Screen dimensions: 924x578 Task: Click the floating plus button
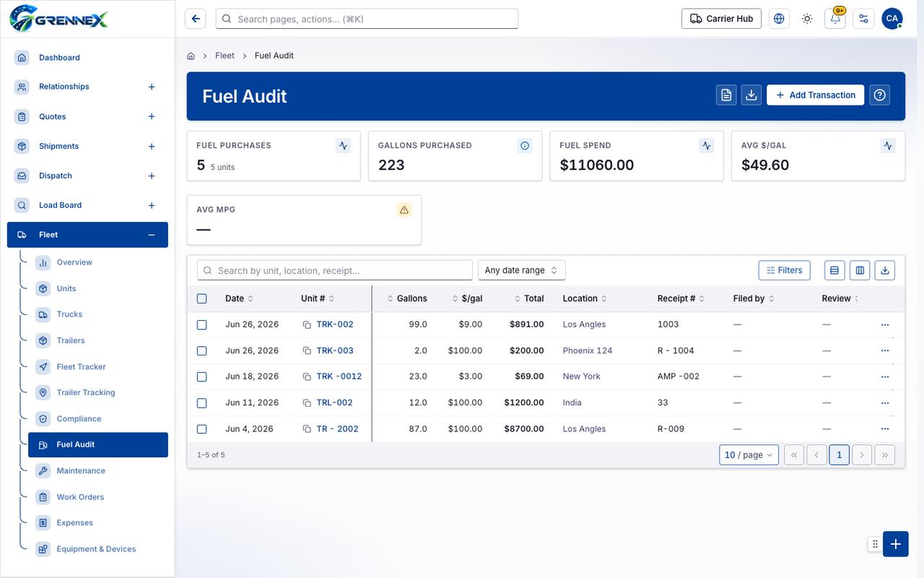coord(896,544)
